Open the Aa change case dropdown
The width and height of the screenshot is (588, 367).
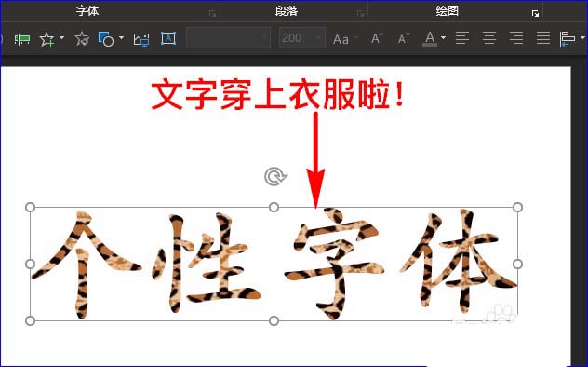pos(344,38)
